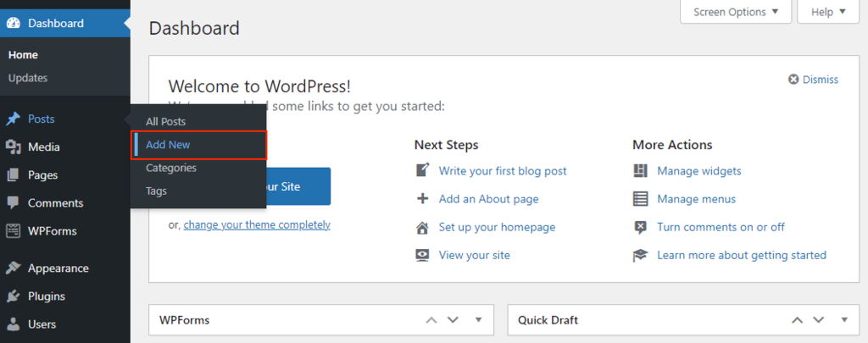Dismiss the Welcome to WordPress panel
868x343 pixels.
tap(813, 80)
